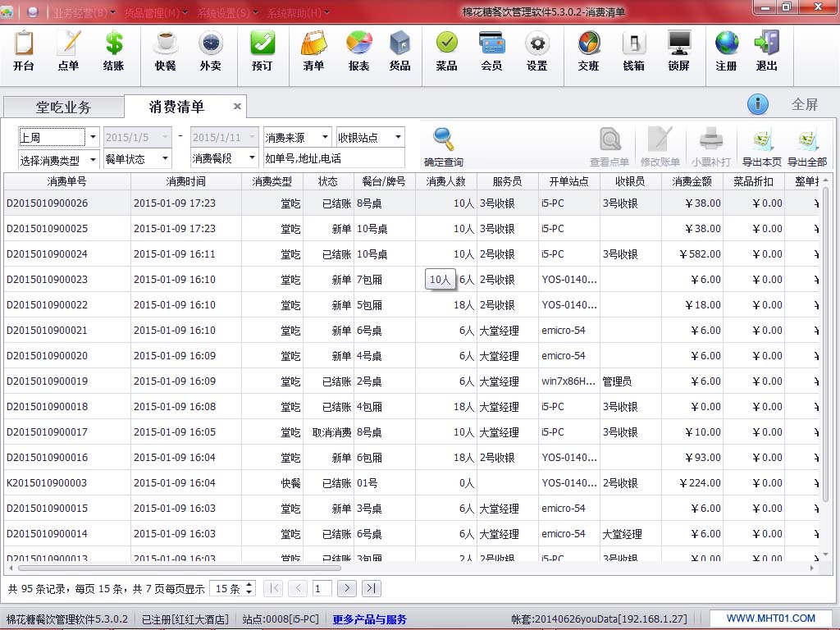Open the 清单 list icon in toolbar
Viewport: 840px width, 630px height.
coord(314,52)
